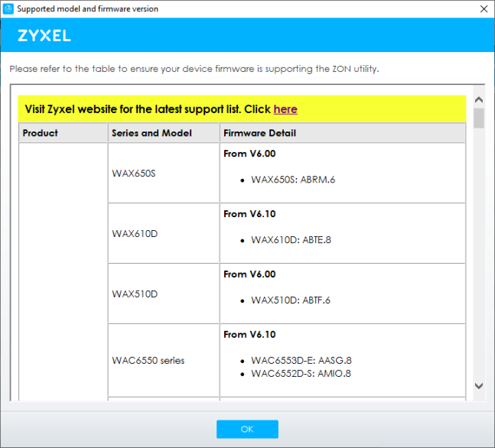This screenshot has height=448, width=495.
Task: Click the WAX650S: ABRM.6 firmware entry
Action: 293,180
